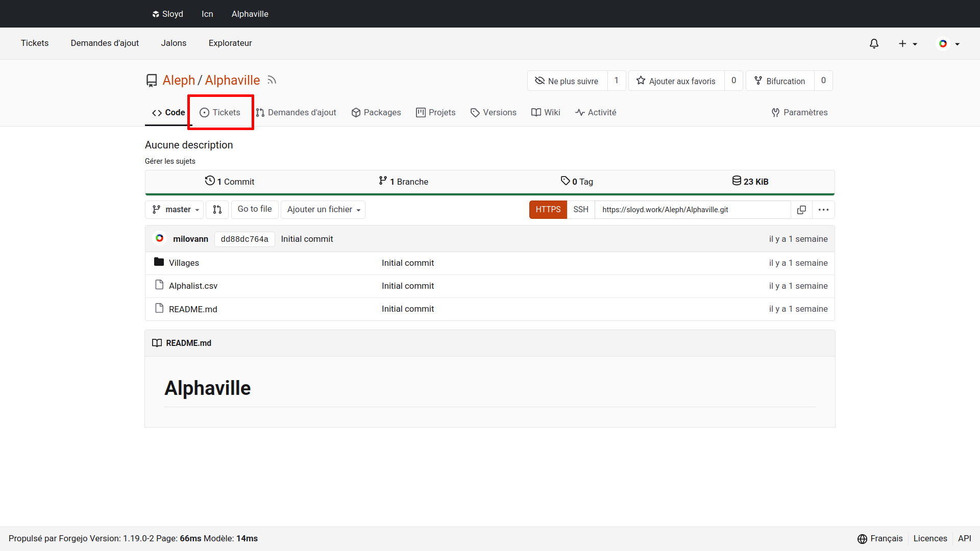Viewport: 980px width, 551px height.
Task: Click the notifications bell icon
Action: click(874, 44)
